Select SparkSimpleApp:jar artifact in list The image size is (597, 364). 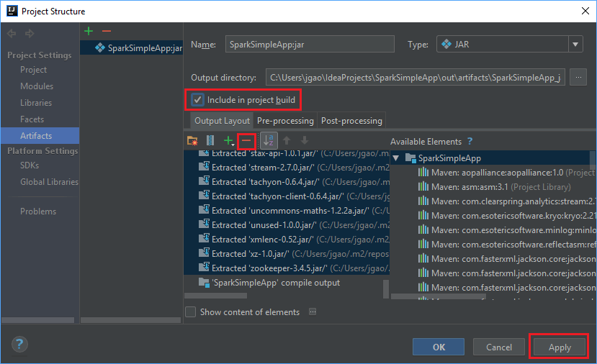tap(131, 48)
